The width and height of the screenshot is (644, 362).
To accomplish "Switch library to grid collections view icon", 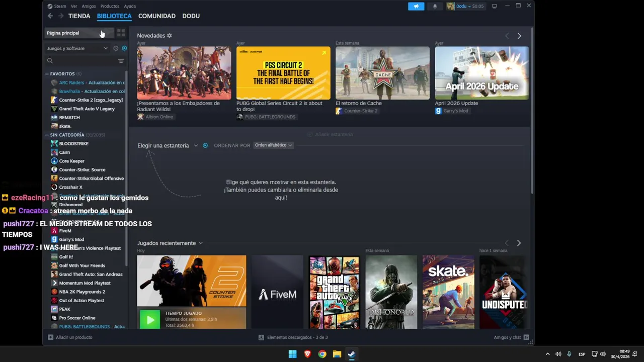I will click(x=121, y=33).
